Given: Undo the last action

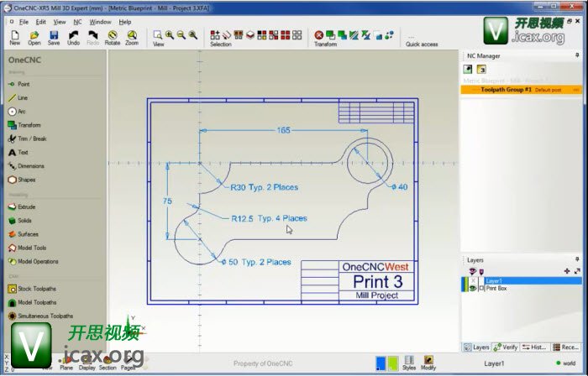Looking at the screenshot, I should click(74, 38).
